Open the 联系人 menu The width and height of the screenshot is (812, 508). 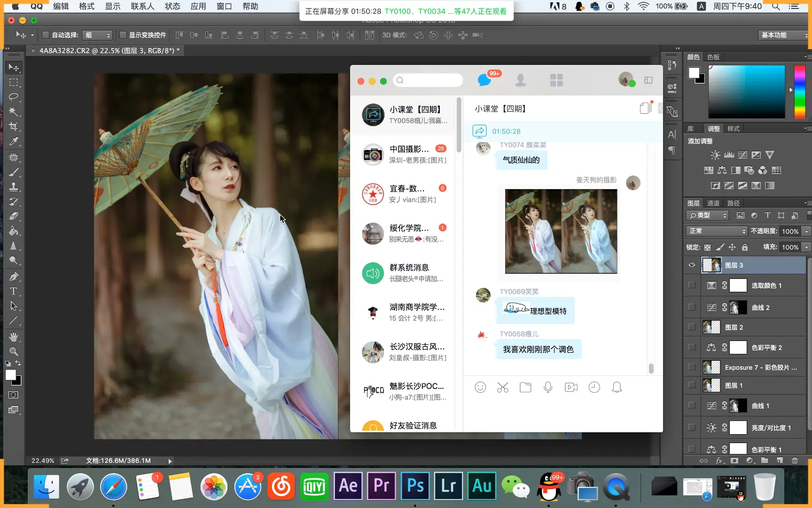[x=142, y=6]
